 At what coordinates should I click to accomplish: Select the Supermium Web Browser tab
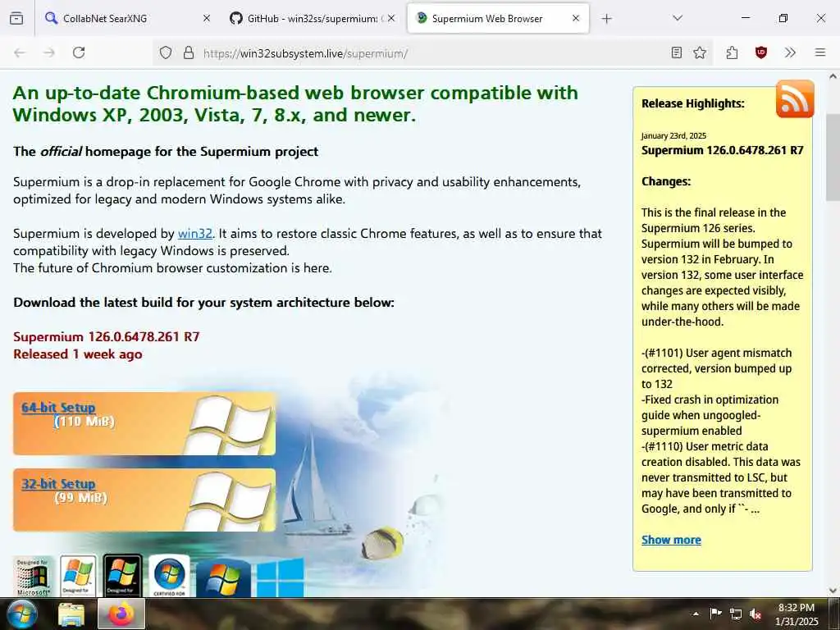point(498,18)
